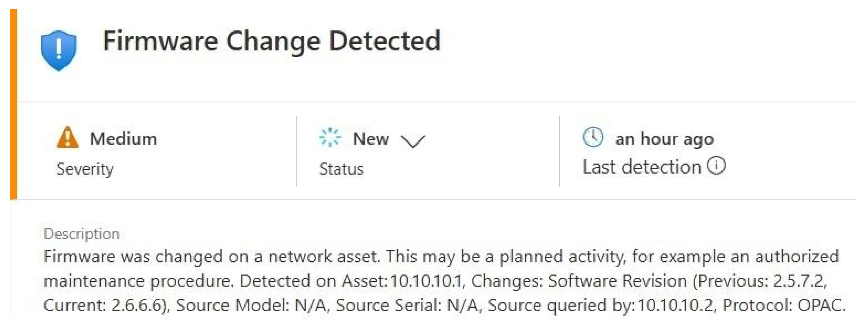Click the 'an hour ago' timestamp
Viewport: 868px width, 325px height.
tap(664, 139)
